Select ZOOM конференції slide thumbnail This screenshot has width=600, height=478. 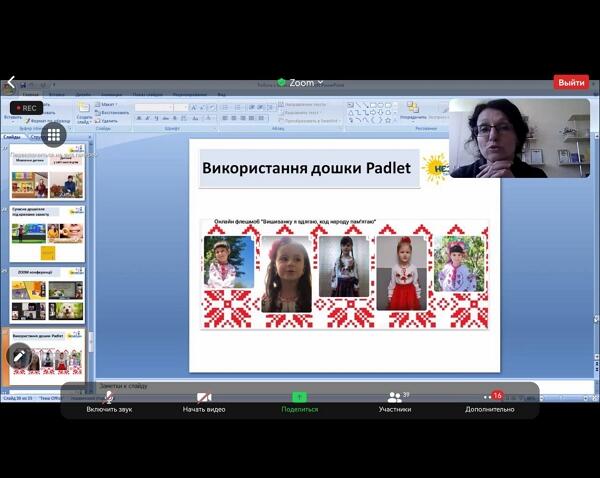(47, 295)
